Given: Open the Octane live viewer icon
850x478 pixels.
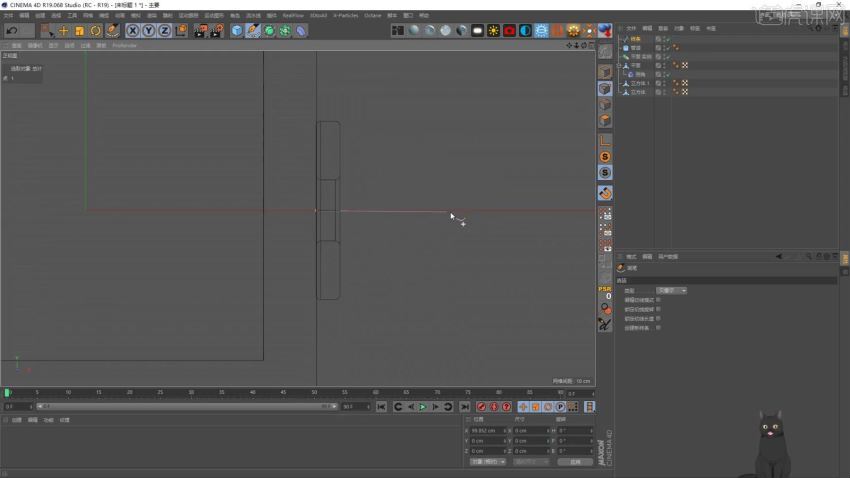Looking at the screenshot, I should coord(397,30).
